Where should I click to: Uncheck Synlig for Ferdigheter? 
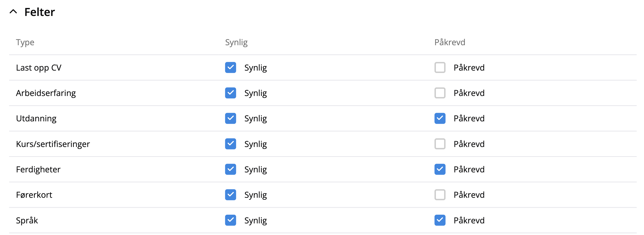[x=230, y=169]
